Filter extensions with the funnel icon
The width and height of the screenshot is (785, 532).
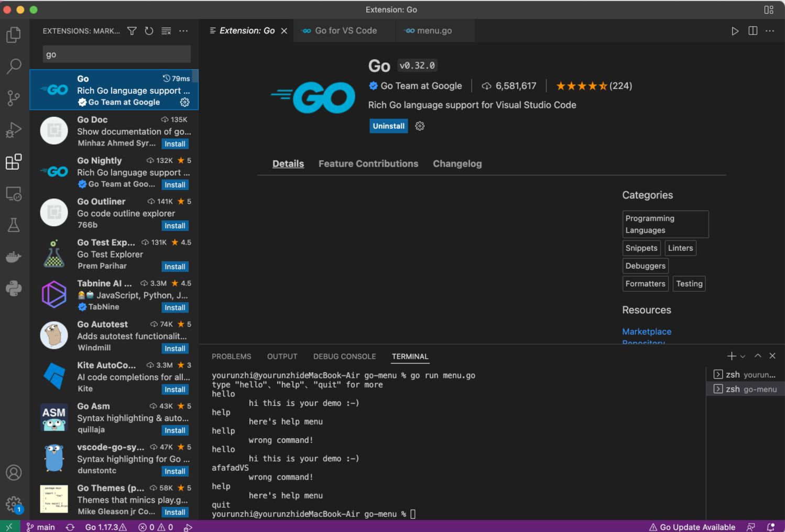point(132,31)
